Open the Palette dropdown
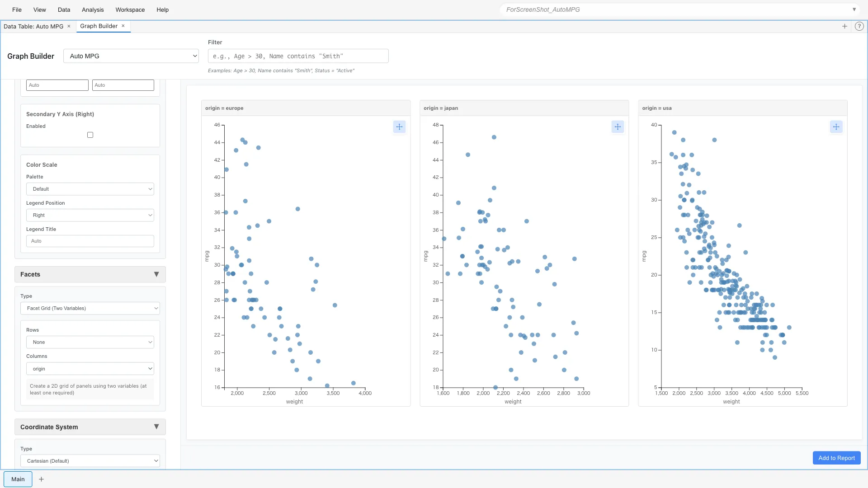The image size is (868, 488). click(90, 189)
